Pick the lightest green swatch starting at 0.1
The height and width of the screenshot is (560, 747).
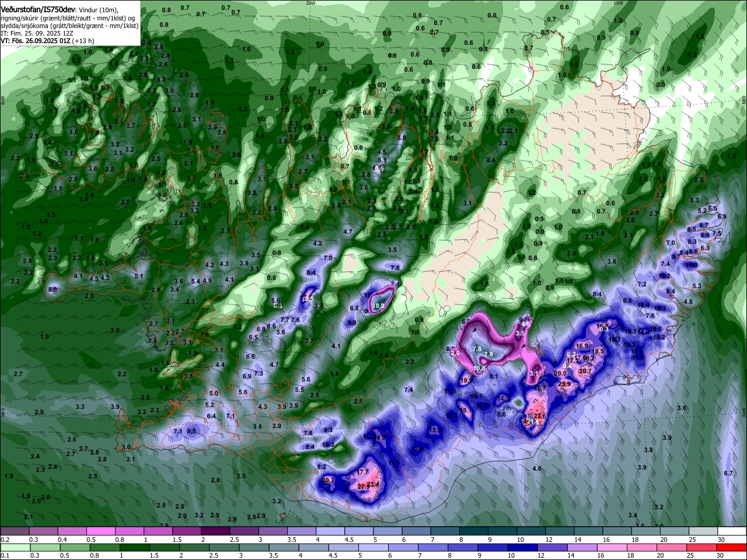(16, 548)
